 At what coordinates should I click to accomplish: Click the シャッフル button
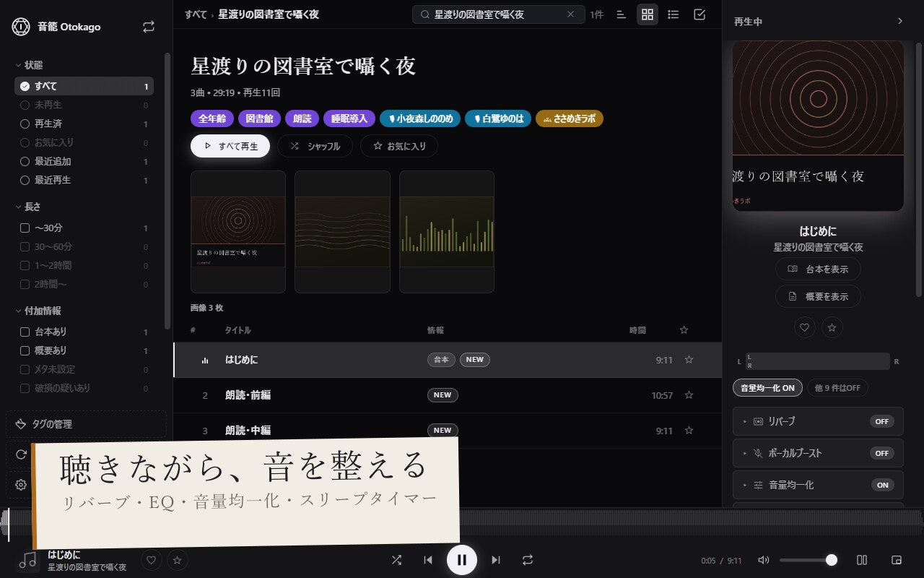point(315,146)
